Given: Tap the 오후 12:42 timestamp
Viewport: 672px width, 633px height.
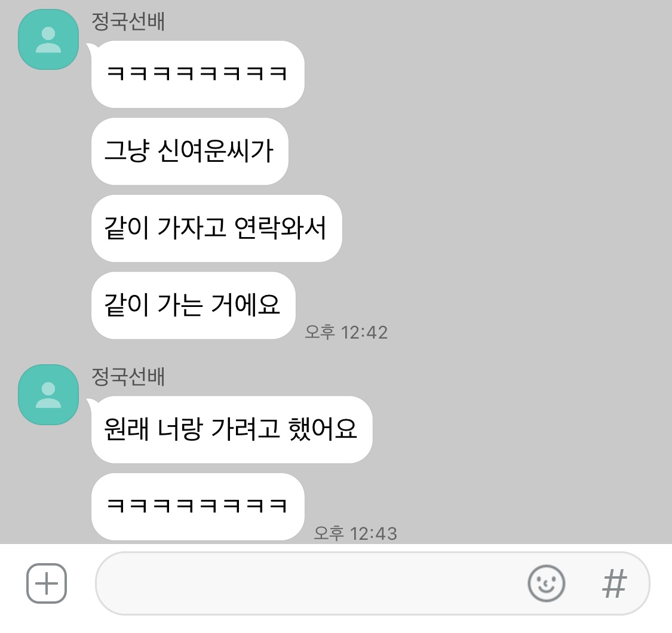Looking at the screenshot, I should pyautogui.click(x=346, y=332).
